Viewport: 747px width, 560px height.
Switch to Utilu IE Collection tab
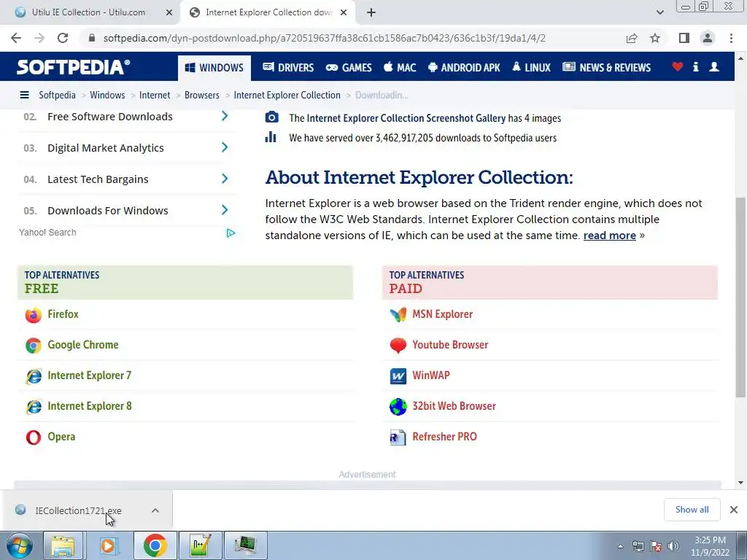[90, 12]
